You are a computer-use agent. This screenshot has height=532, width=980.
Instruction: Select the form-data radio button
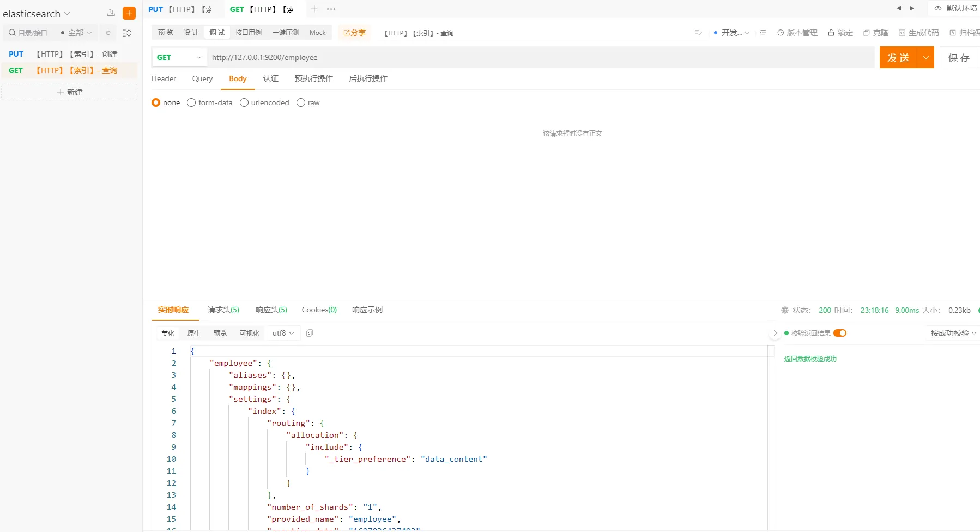[191, 102]
